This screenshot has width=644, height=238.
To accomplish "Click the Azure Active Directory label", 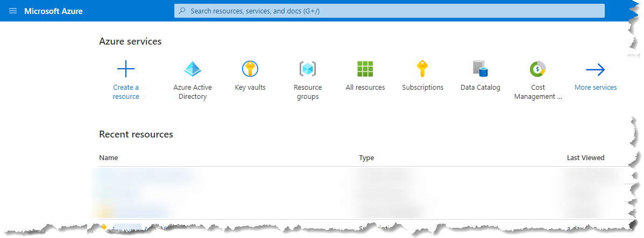I will click(x=193, y=92).
